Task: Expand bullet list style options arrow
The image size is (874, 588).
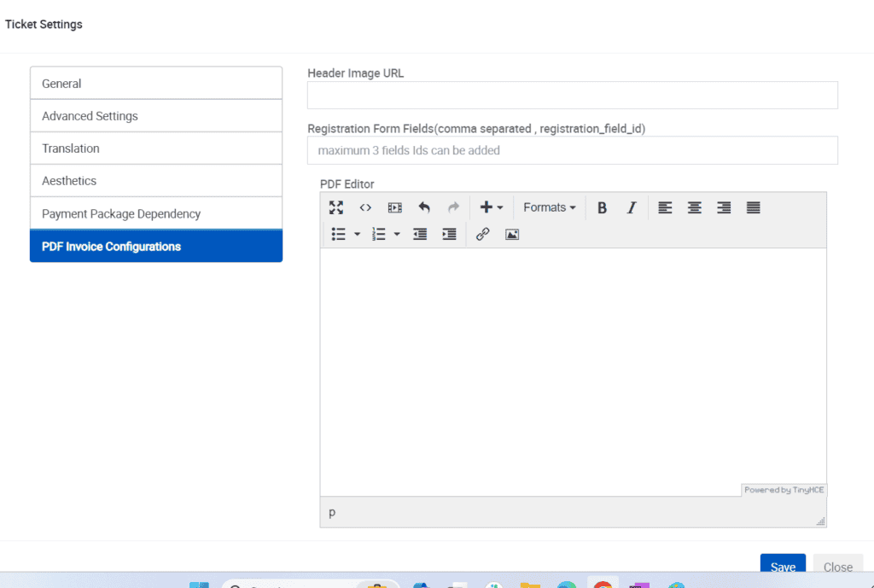Action: [358, 234]
